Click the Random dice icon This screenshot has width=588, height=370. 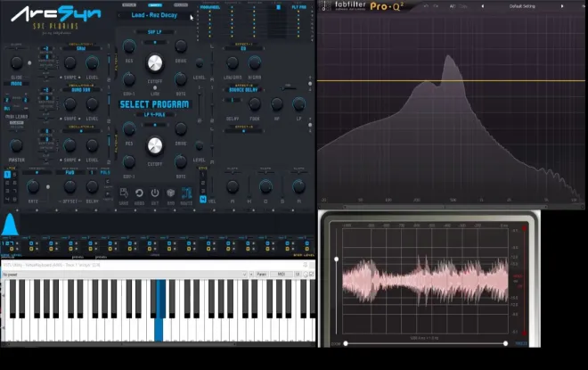(171, 193)
